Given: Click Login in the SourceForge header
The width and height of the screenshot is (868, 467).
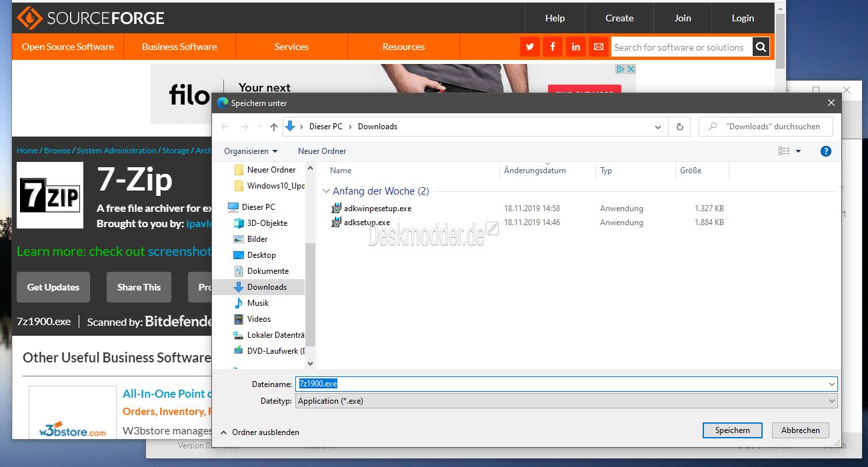Looking at the screenshot, I should (x=743, y=18).
